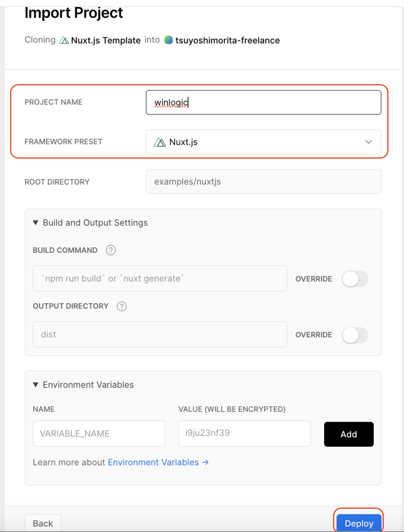This screenshot has height=532, width=404.
Task: Click the Deploy button
Action: click(x=358, y=523)
